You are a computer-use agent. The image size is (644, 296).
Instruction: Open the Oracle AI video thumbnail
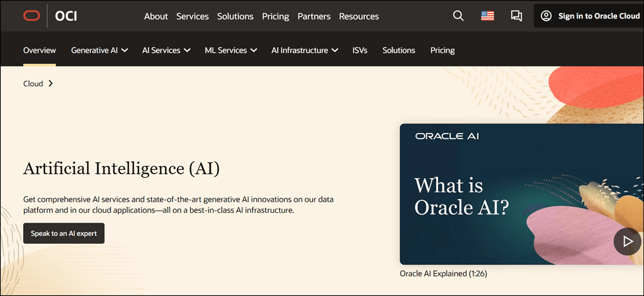[522, 194]
